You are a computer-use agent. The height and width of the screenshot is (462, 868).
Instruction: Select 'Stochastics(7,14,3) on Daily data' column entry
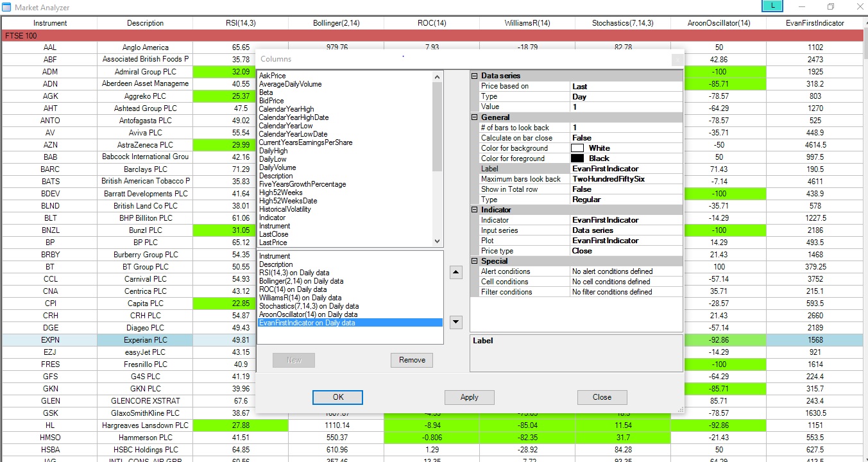pos(350,306)
